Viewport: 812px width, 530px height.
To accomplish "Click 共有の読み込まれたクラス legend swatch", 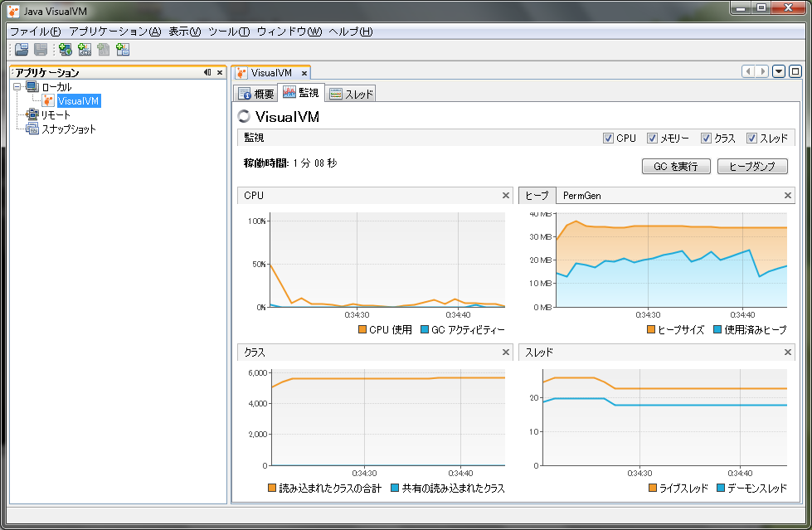I will pos(395,488).
